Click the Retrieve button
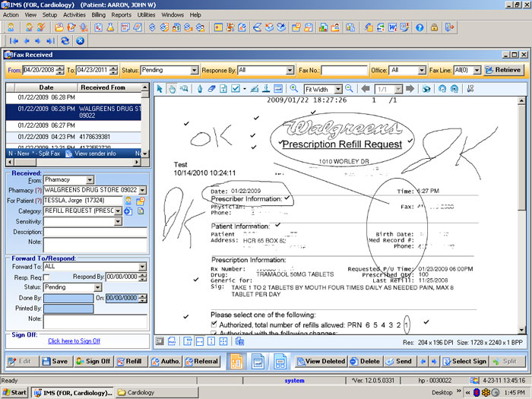The width and height of the screenshot is (532, 399). (x=503, y=70)
